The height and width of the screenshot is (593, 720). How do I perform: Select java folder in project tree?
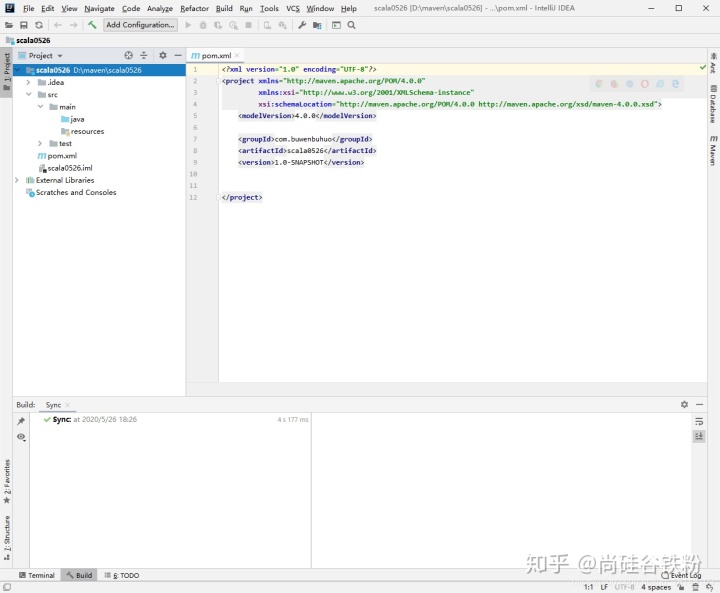pyautogui.click(x=73, y=119)
